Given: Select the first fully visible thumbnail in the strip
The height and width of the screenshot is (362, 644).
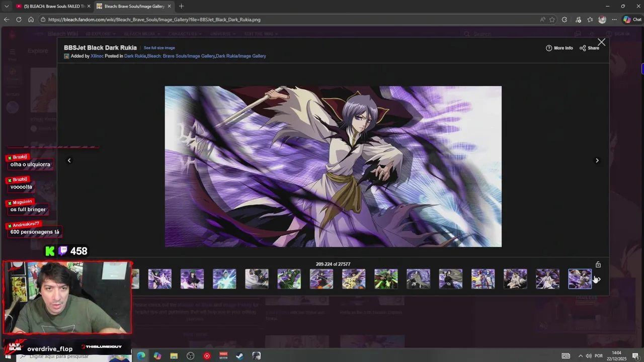Looking at the screenshot, I should tap(160, 279).
